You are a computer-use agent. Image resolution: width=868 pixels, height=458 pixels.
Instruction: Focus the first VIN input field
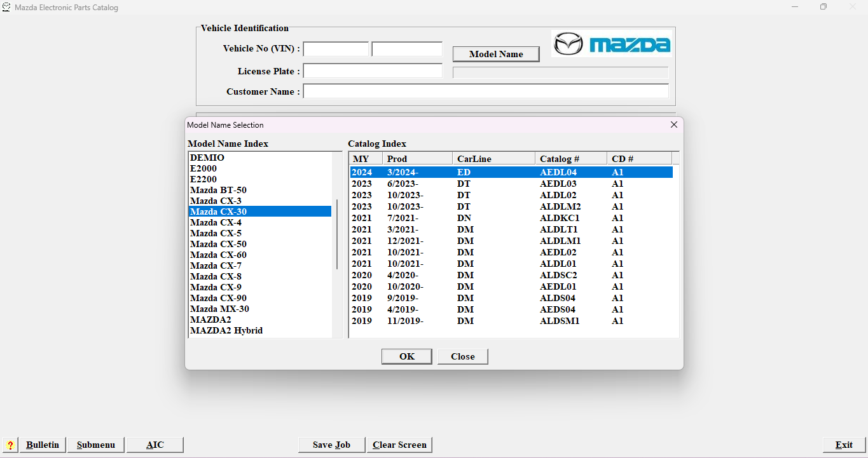(x=336, y=49)
